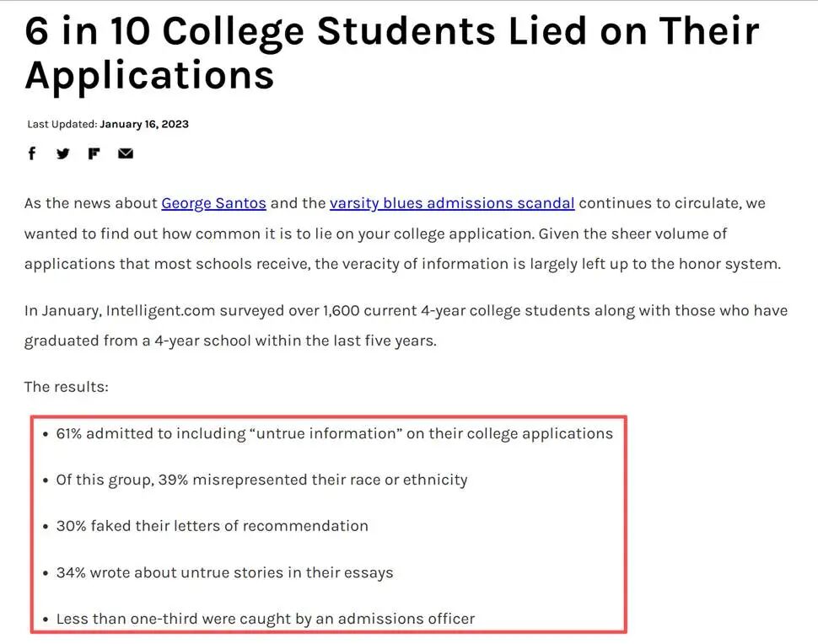Click "The results:" text line

tap(66, 387)
